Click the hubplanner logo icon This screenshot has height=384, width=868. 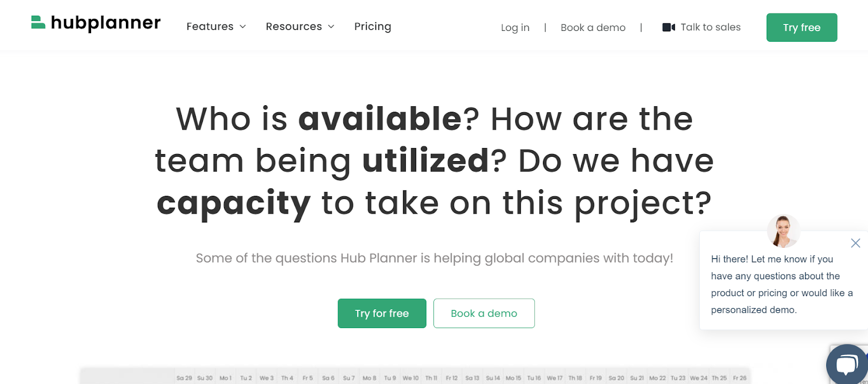37,22
